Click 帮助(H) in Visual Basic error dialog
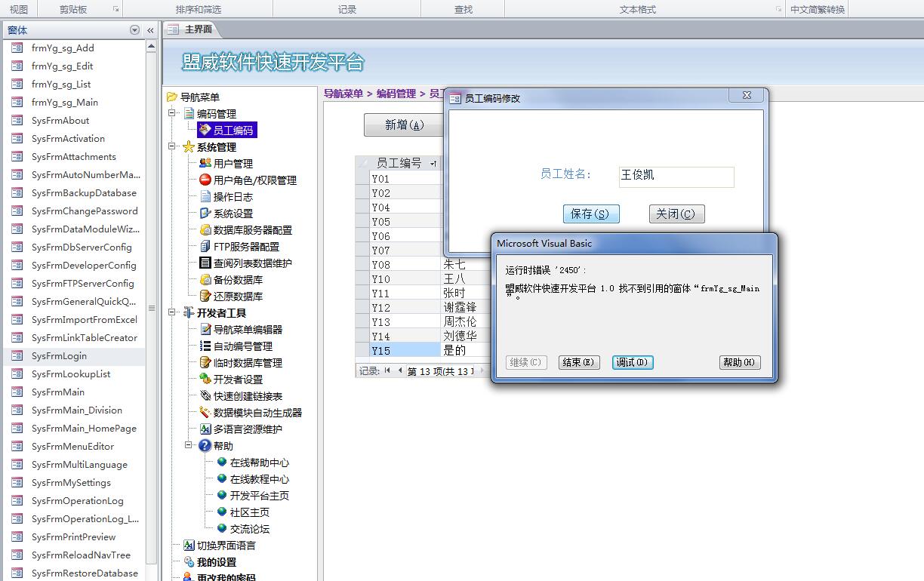Image resolution: width=924 pixels, height=581 pixels. (740, 362)
